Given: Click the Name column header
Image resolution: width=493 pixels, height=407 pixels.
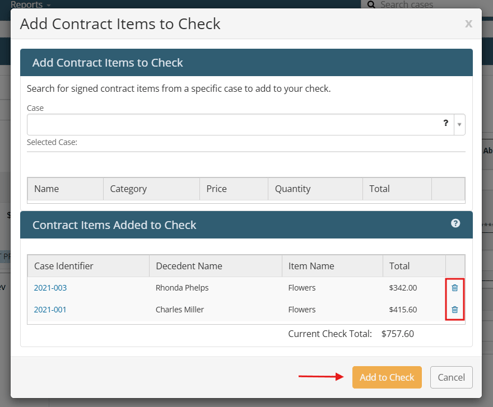Looking at the screenshot, I should (65, 189).
